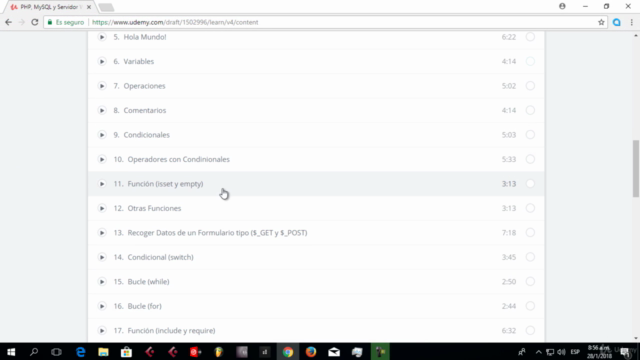
Task: Play lecture 17 Función include y require
Action: click(102, 331)
